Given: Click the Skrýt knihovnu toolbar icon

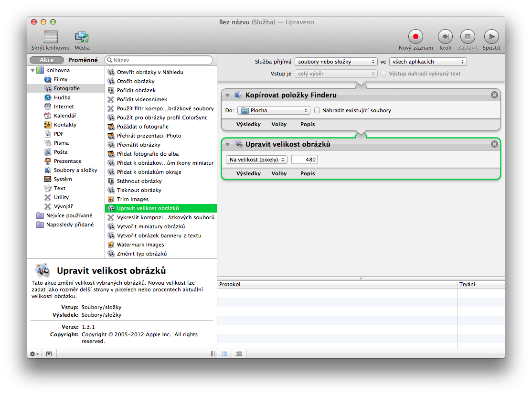Looking at the screenshot, I should (51, 37).
